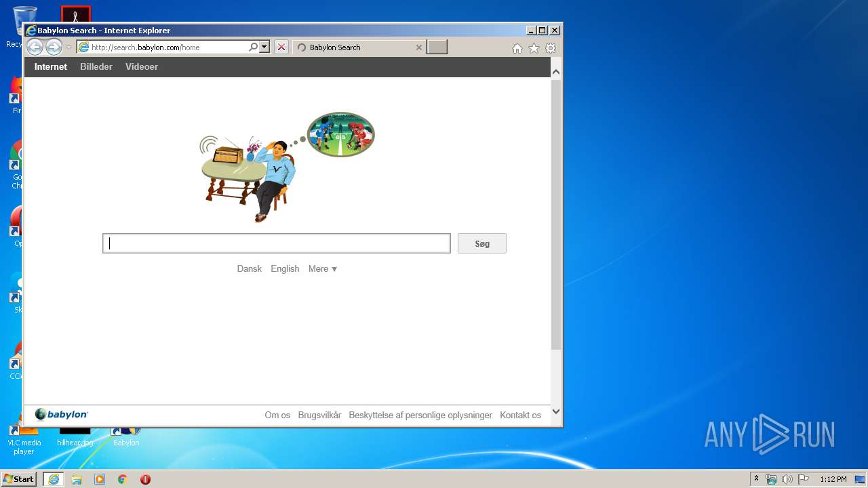Screen dimensions: 868x488
Task: Click the Søg search button
Action: tap(482, 243)
